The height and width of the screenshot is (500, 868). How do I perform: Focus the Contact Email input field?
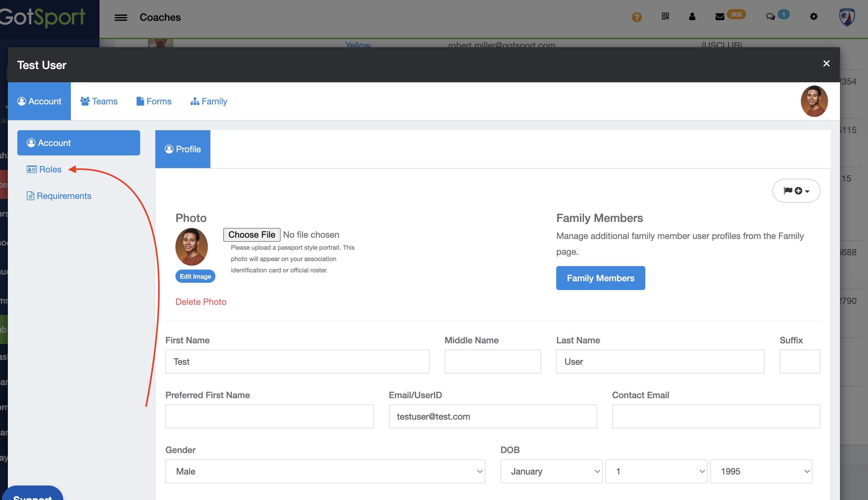point(716,416)
